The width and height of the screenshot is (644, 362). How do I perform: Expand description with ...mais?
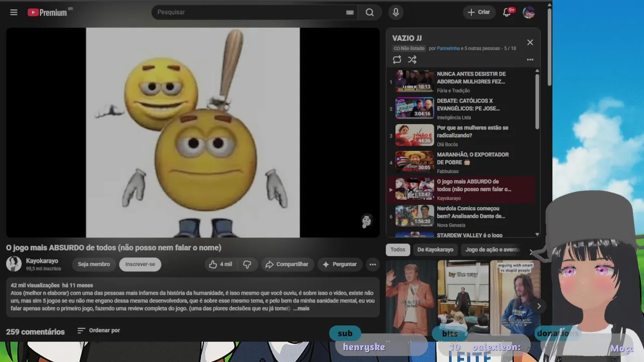coord(301,309)
